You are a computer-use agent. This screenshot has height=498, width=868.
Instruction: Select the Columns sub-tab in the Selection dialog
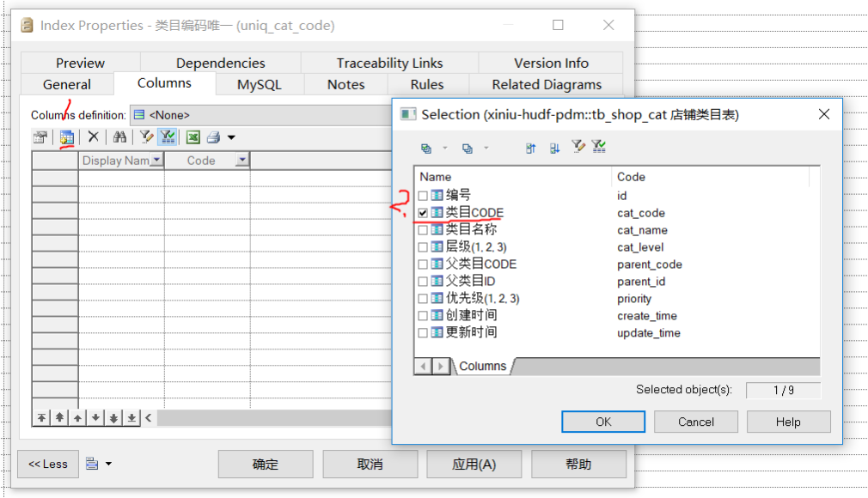point(483,367)
